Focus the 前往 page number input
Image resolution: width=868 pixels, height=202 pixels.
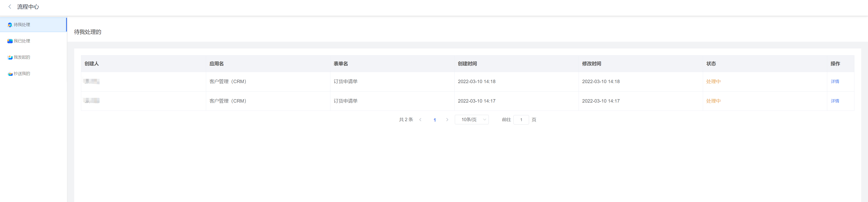click(521, 120)
